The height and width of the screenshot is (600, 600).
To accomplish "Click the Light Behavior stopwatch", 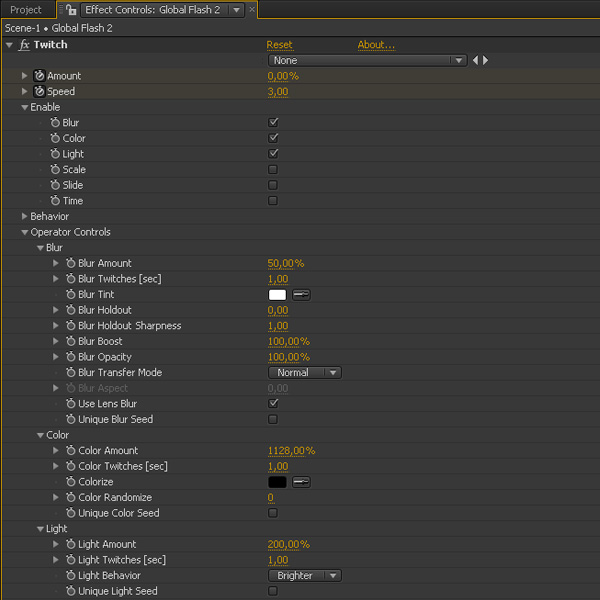I will 70,576.
